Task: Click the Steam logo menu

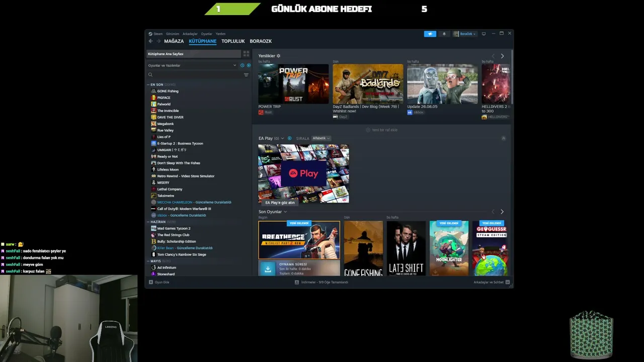Action: pos(155,34)
